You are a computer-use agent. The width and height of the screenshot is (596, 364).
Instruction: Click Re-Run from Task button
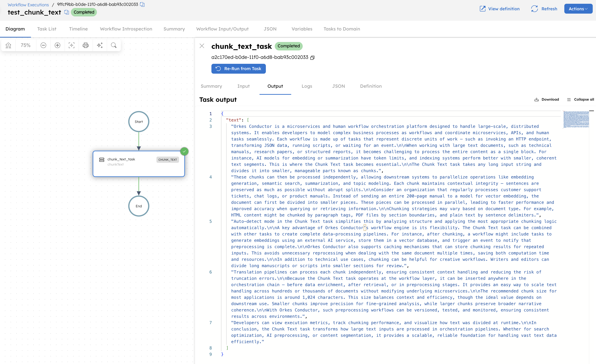238,69
